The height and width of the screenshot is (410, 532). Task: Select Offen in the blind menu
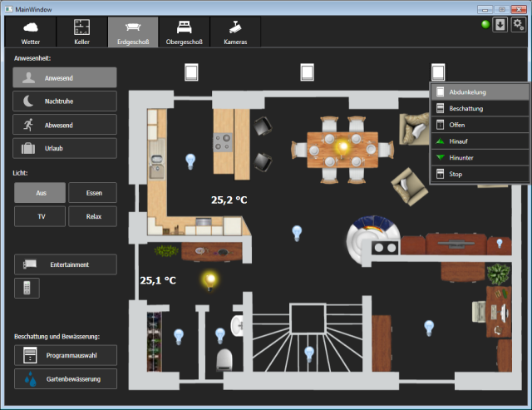click(x=480, y=125)
